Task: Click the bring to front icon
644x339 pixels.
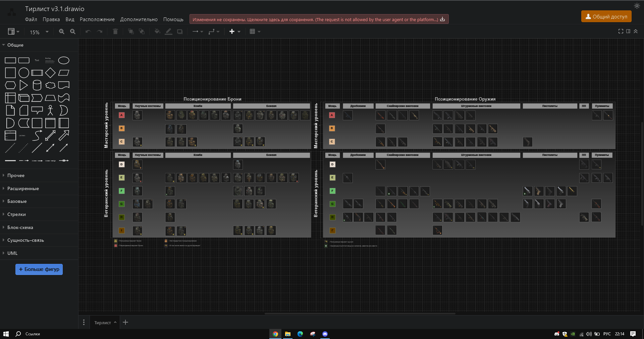Action: pyautogui.click(x=131, y=32)
